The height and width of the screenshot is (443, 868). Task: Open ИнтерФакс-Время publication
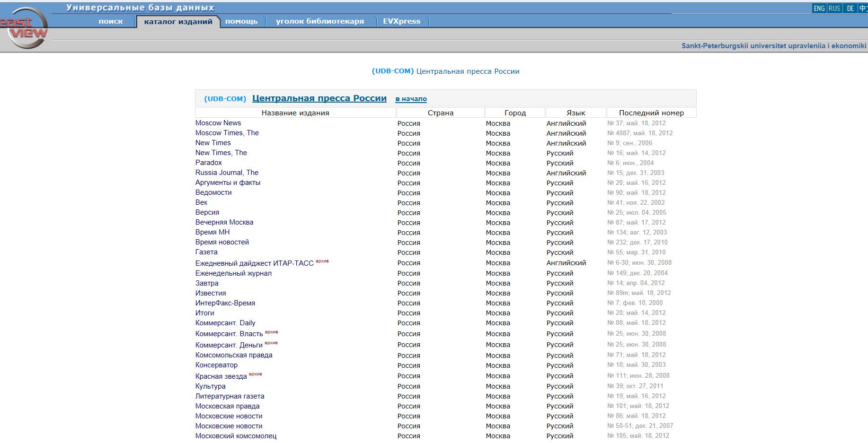pos(225,303)
